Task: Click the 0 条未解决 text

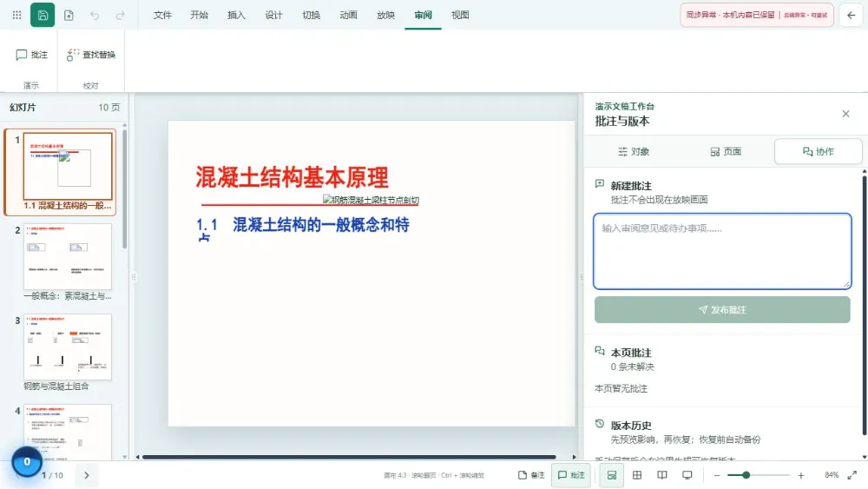Action: coord(632,367)
